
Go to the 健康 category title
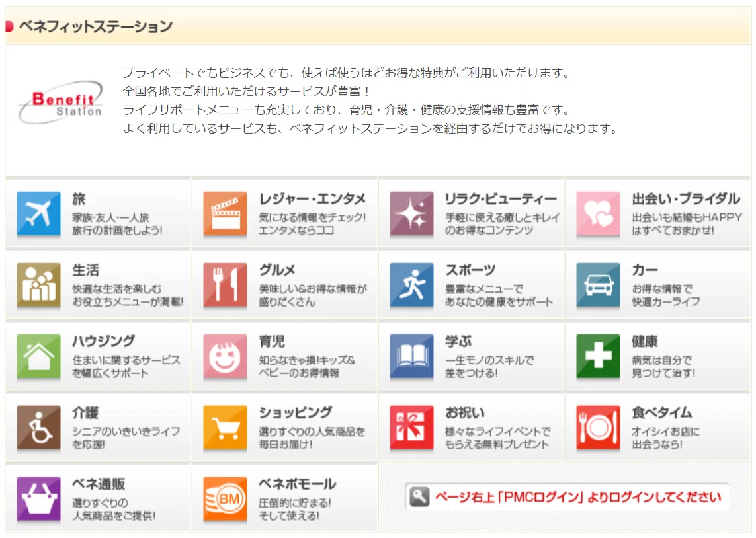(x=645, y=341)
